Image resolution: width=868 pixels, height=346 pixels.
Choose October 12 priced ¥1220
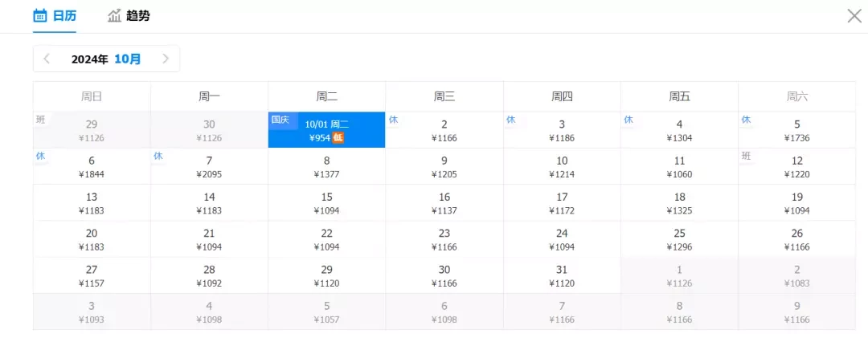(797, 166)
